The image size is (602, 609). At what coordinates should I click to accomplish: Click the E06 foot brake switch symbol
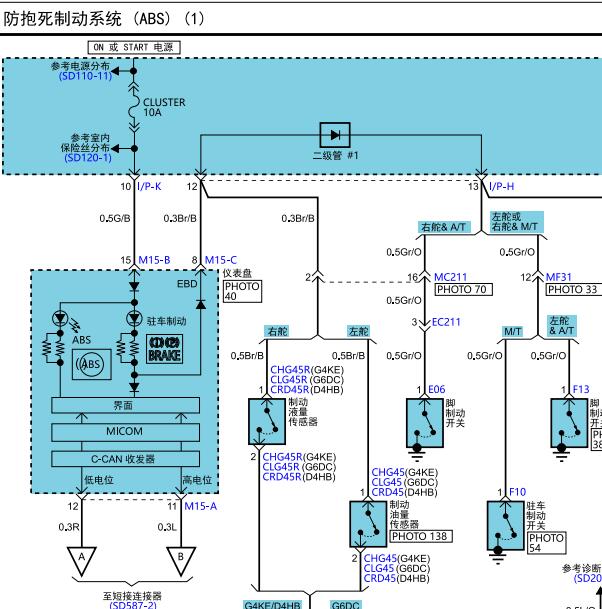(x=425, y=423)
